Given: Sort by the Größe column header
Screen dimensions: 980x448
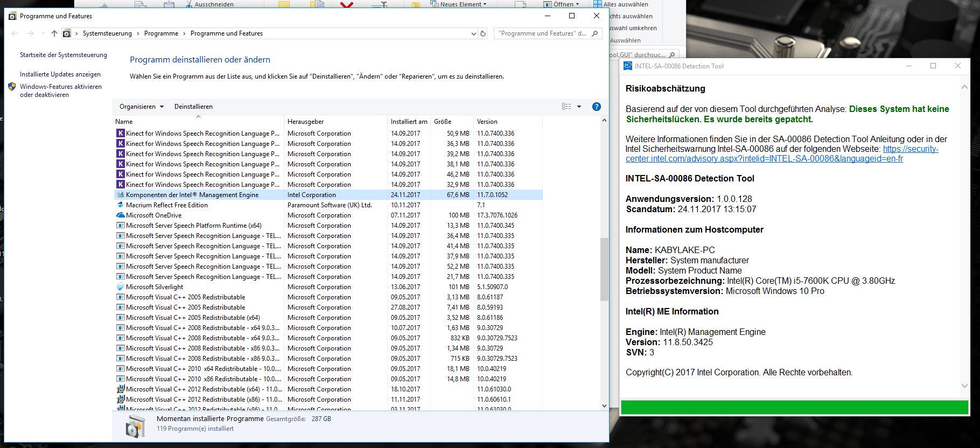Looking at the screenshot, I should pyautogui.click(x=452, y=122).
